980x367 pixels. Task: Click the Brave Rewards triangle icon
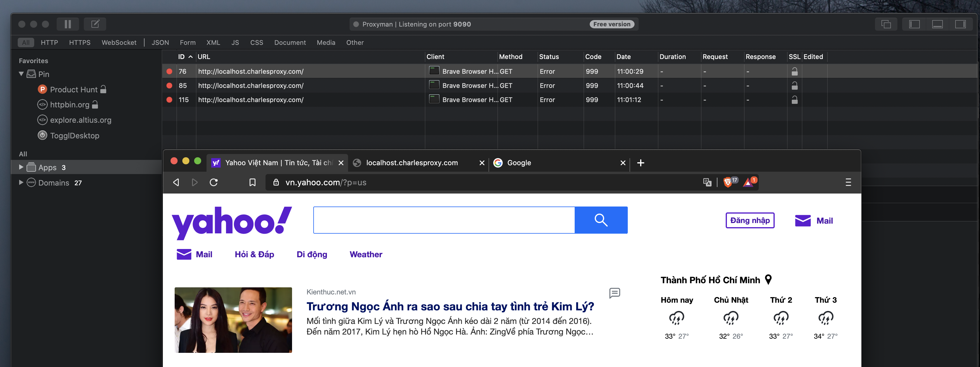point(748,183)
